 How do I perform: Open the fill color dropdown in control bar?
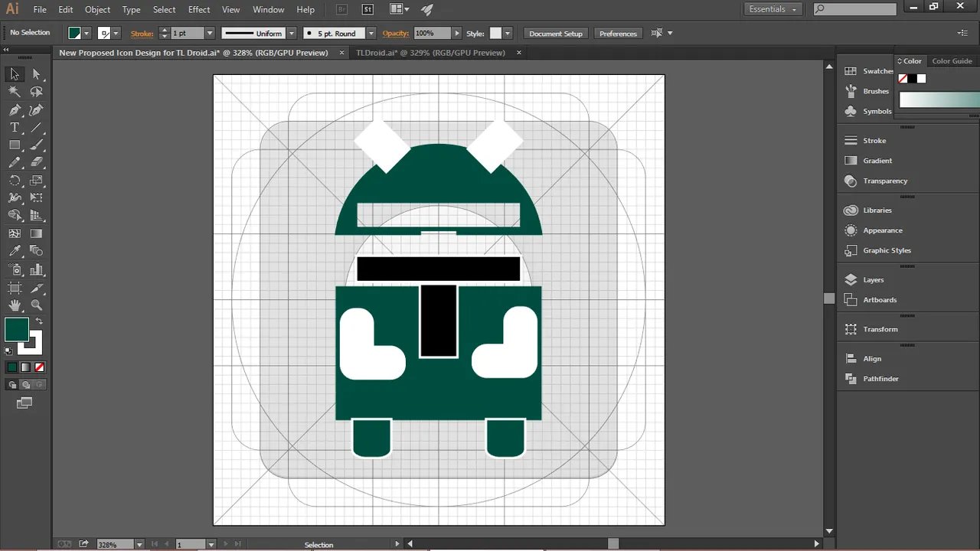[x=87, y=33]
